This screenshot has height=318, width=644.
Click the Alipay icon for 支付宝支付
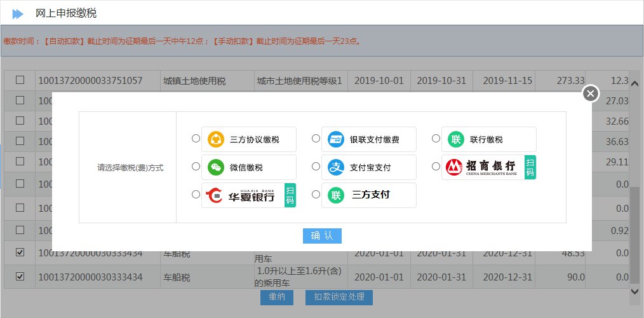coord(336,167)
